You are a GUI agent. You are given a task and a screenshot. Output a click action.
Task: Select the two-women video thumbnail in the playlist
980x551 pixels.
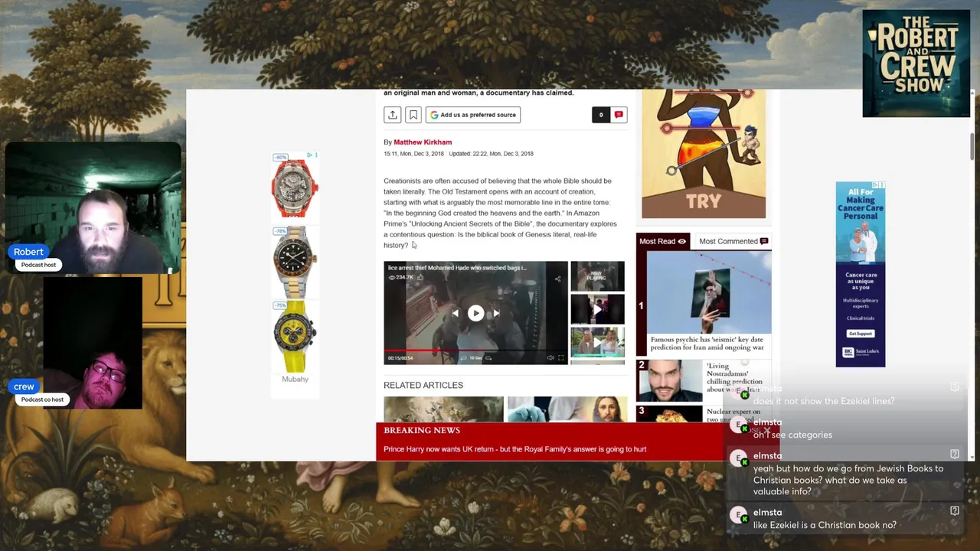coord(597,342)
